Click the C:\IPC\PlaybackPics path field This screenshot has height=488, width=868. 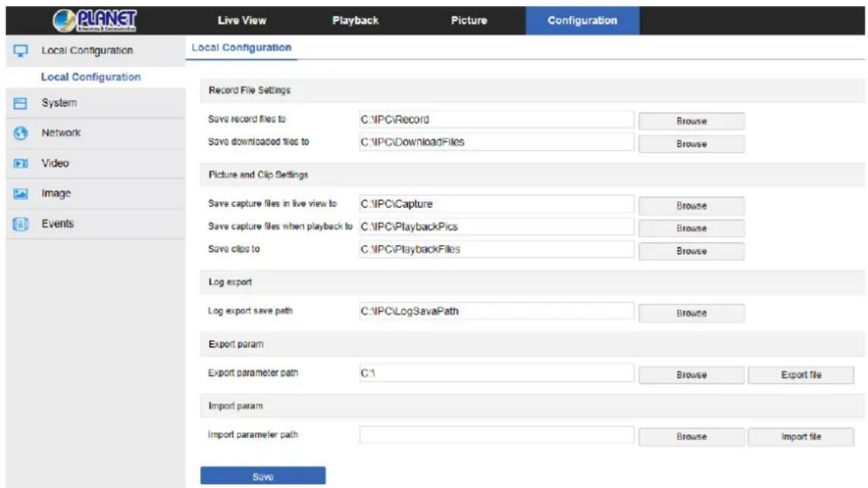(x=497, y=227)
